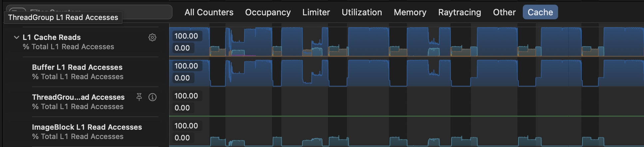644x147 pixels.
Task: Switch to the Other tab
Action: pos(504,12)
